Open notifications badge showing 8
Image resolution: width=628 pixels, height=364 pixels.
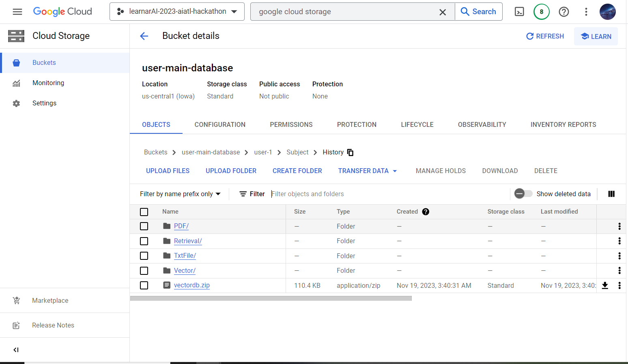(541, 12)
